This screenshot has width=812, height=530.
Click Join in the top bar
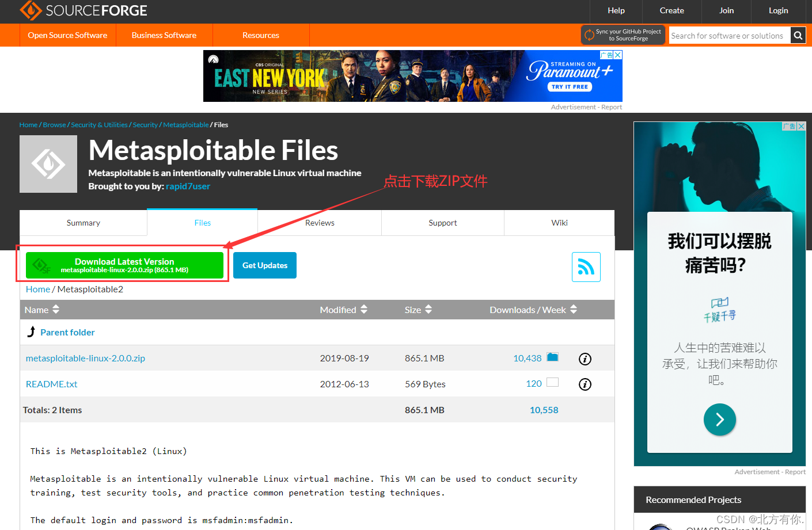[727, 10]
